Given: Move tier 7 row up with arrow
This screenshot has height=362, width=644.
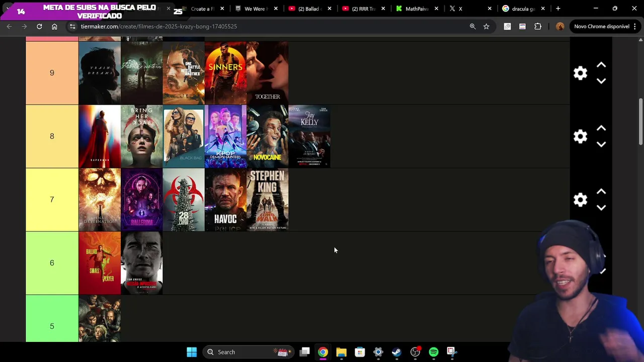Looking at the screenshot, I should pos(601,192).
